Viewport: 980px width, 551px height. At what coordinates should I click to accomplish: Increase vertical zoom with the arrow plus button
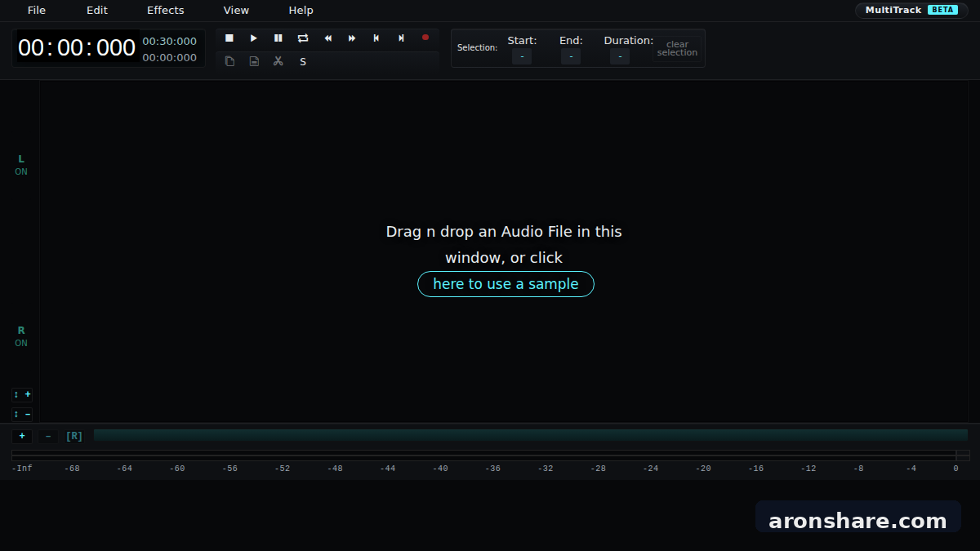coord(22,394)
